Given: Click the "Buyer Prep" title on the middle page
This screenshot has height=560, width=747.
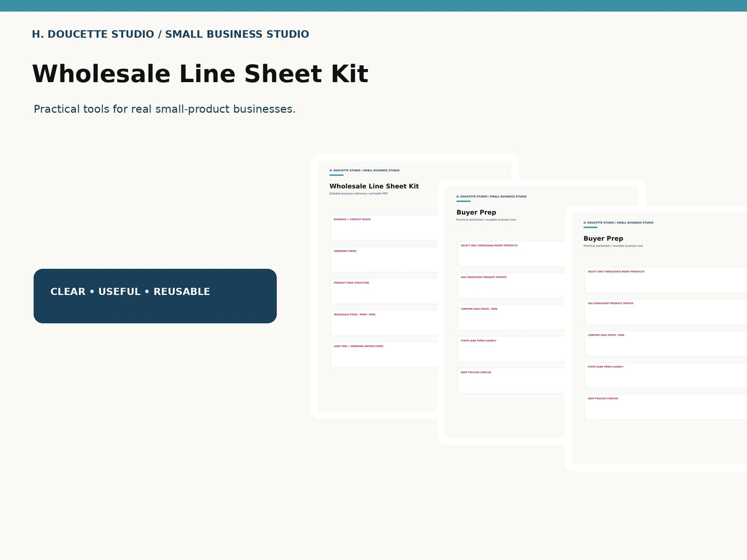Looking at the screenshot, I should 476,212.
